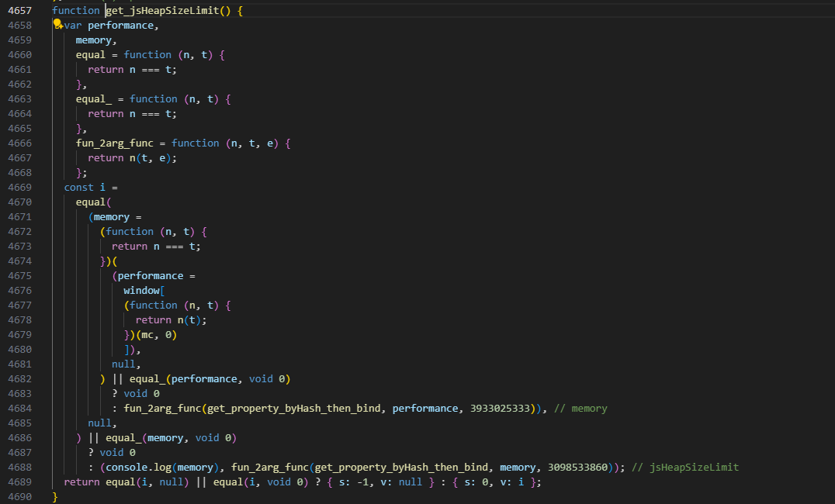
Task: Click the 'const' keyword on line 4669
Action: coord(79,188)
